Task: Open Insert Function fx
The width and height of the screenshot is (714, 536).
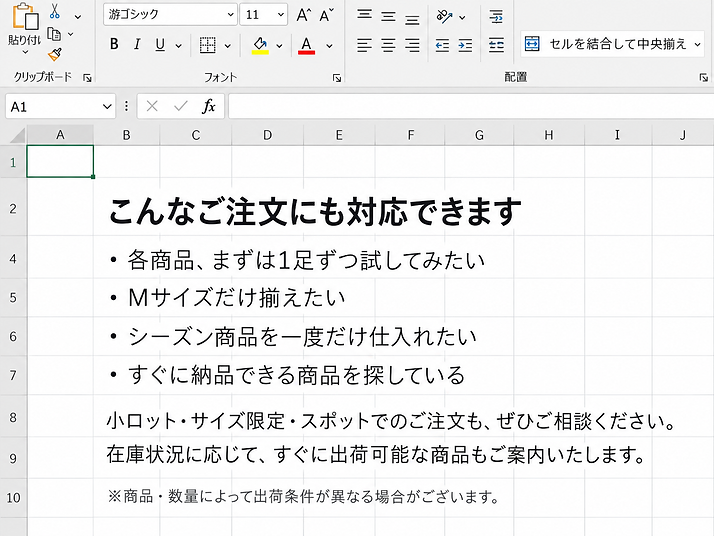Action: [209, 106]
